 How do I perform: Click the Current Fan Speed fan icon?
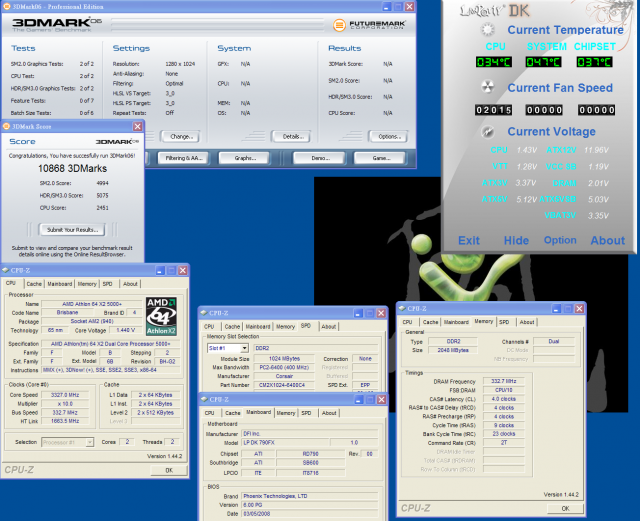(487, 87)
